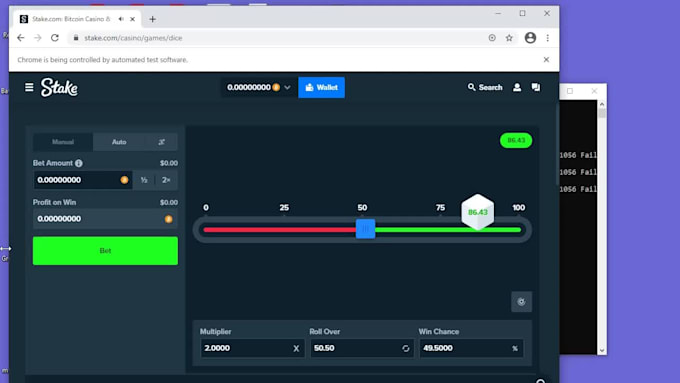Halve the bet with the ½ button
Viewport: 680px width, 383px height.
pos(144,180)
